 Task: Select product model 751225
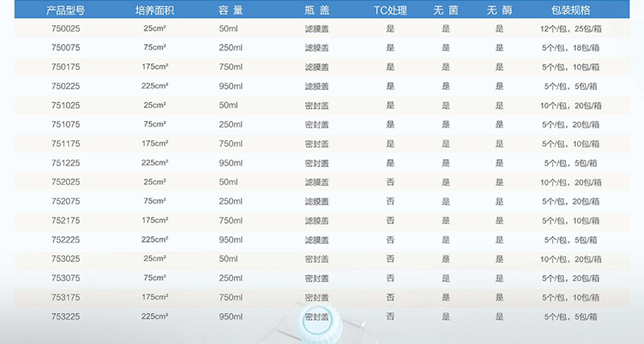[66, 163]
